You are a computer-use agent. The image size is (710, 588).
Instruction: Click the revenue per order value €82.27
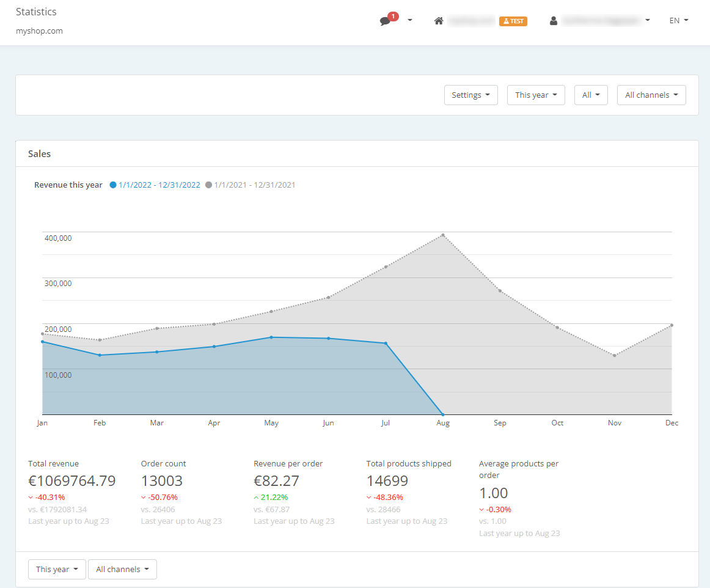[x=276, y=480]
